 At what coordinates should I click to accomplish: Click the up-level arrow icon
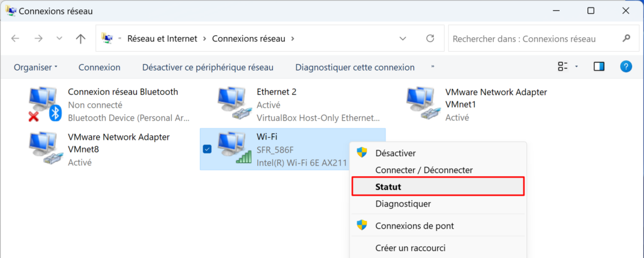pos(80,38)
